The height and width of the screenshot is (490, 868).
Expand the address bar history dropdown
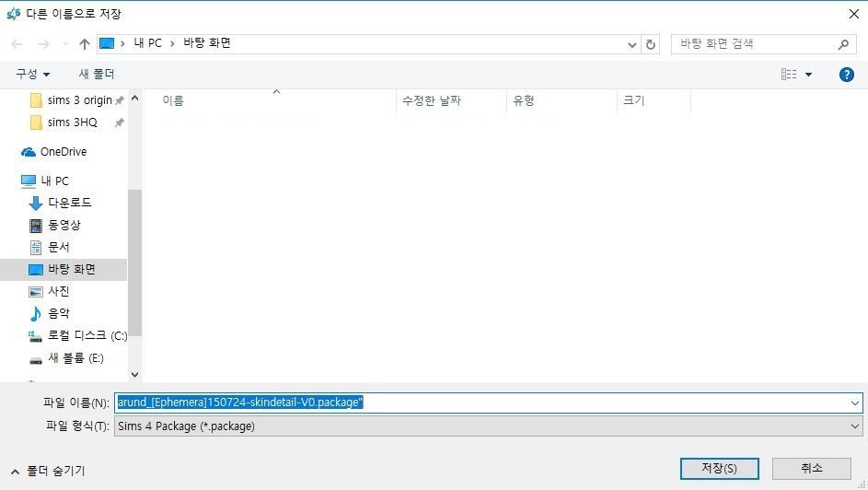coord(631,44)
